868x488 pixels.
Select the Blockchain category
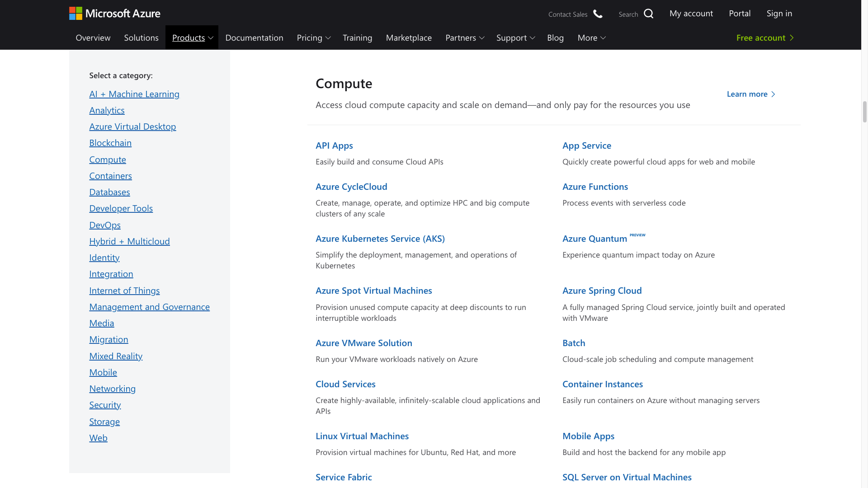click(110, 143)
